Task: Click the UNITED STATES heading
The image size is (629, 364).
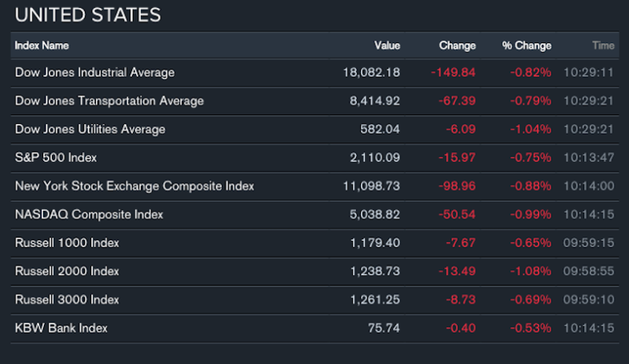Action: click(x=88, y=15)
